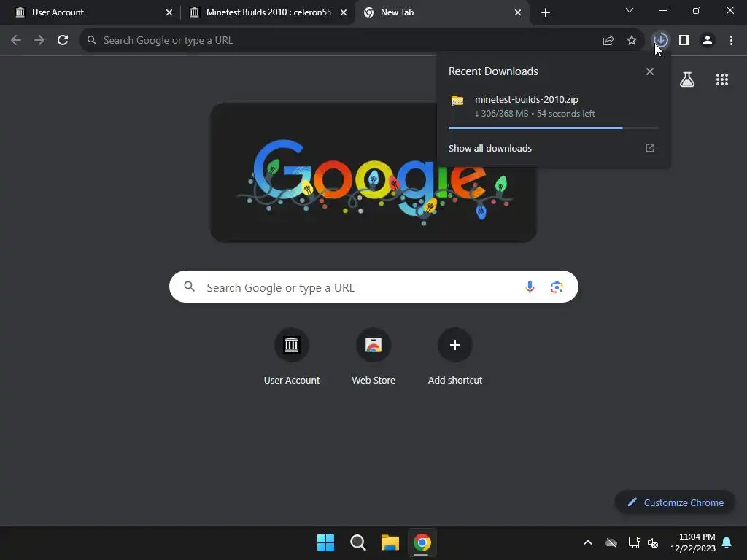747x560 pixels.
Task: Open the Chrome three-dot menu
Action: coord(731,40)
